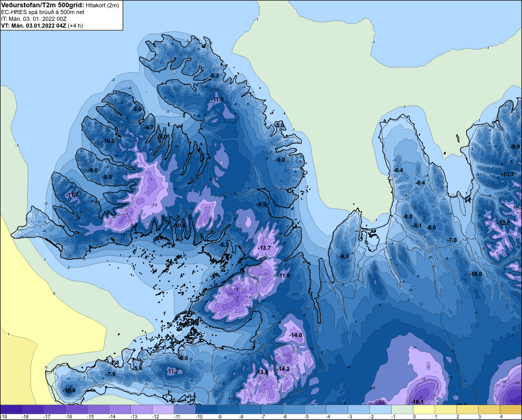Click the legend scale label '-15'
This screenshot has width=522, height=420.
(90, 417)
